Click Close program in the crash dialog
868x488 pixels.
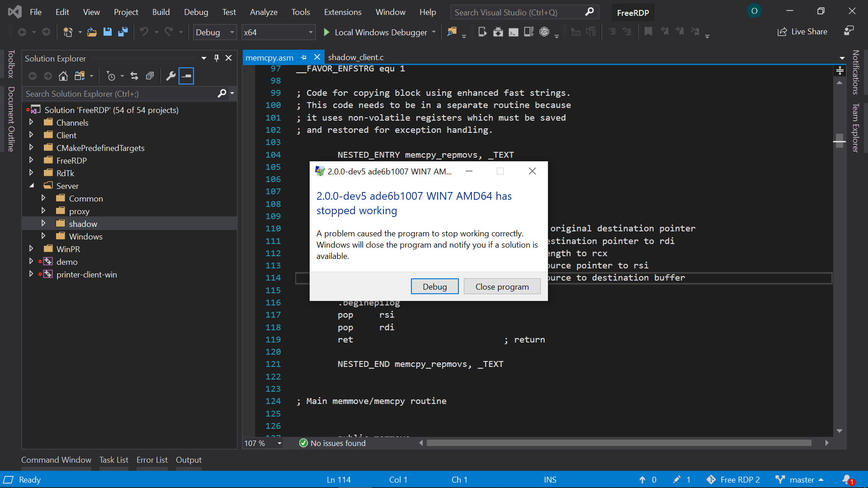click(x=502, y=286)
